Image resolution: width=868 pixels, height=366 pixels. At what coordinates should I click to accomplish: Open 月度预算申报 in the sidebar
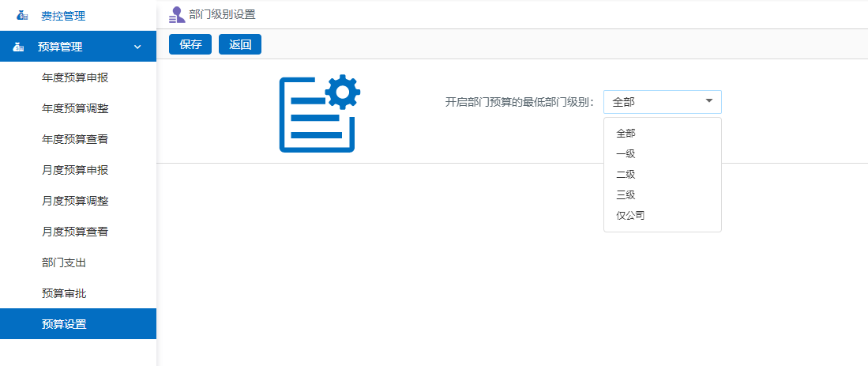point(75,170)
